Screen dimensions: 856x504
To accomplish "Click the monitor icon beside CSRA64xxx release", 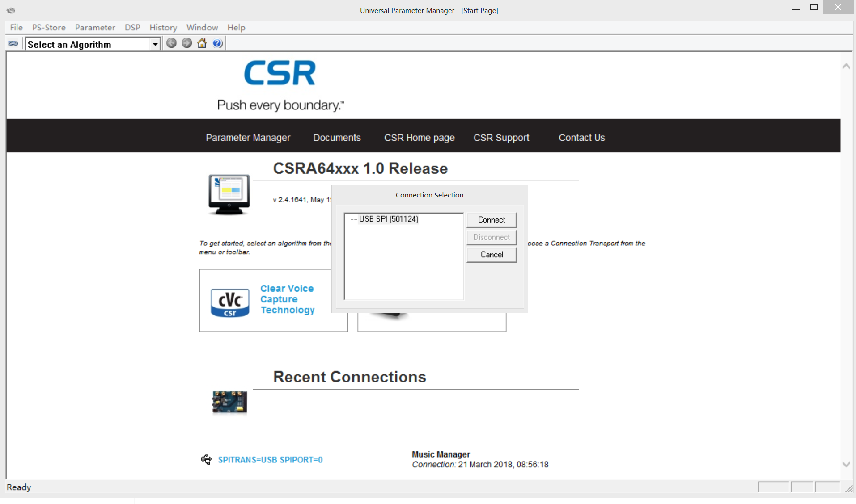I will [229, 195].
